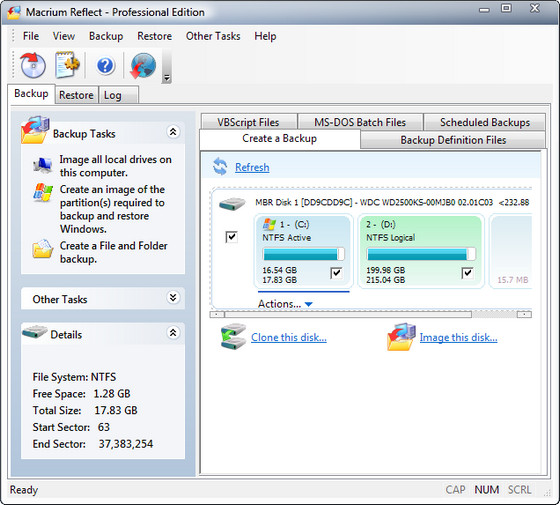The width and height of the screenshot is (560, 505).
Task: Click the disk view horizontal scrollbar
Action: coord(370,314)
